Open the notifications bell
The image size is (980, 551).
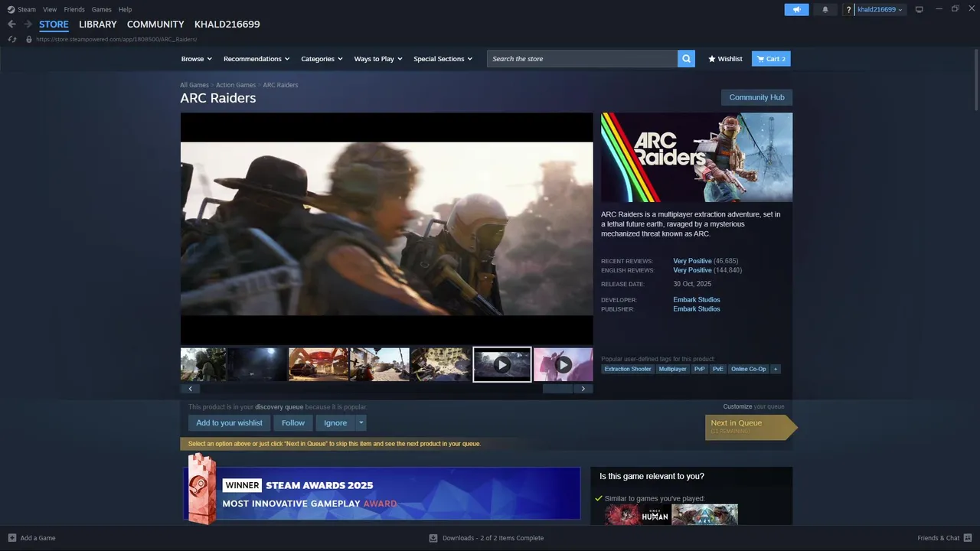(x=825, y=9)
